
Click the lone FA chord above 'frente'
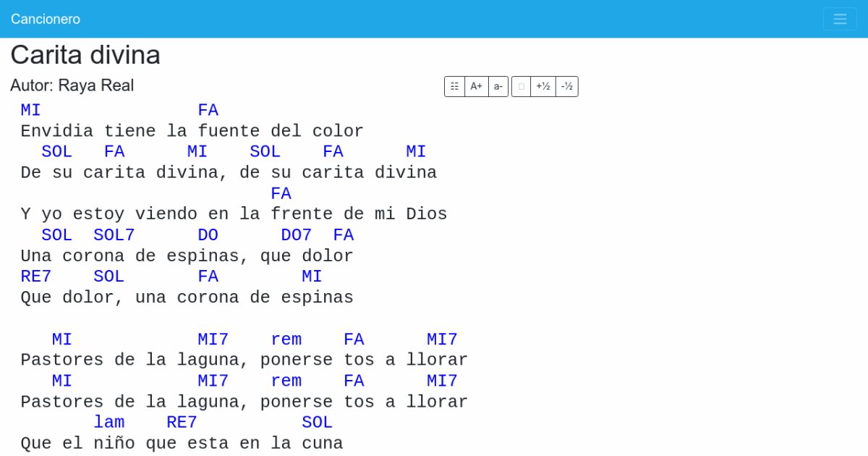click(x=281, y=194)
